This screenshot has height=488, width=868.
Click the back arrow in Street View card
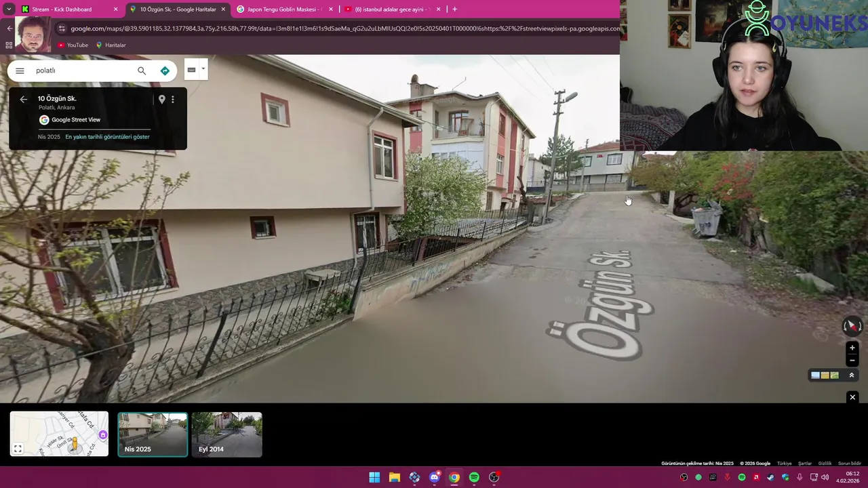(23, 99)
